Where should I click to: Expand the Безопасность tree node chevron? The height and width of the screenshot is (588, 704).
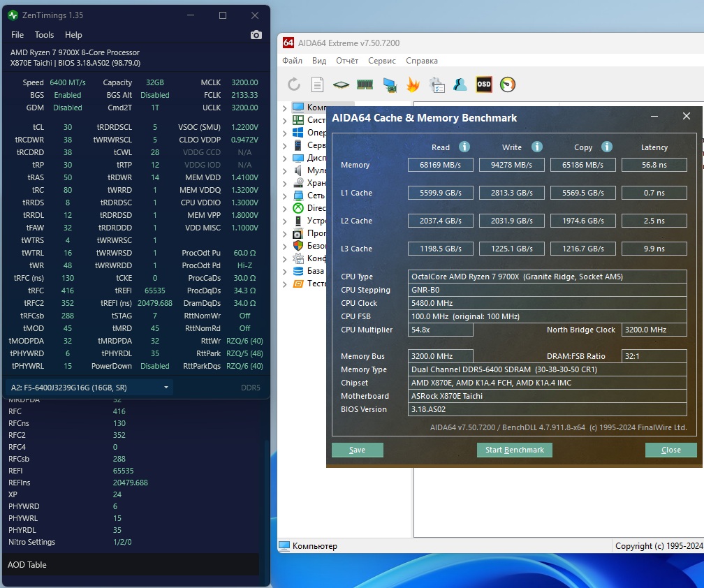(285, 246)
